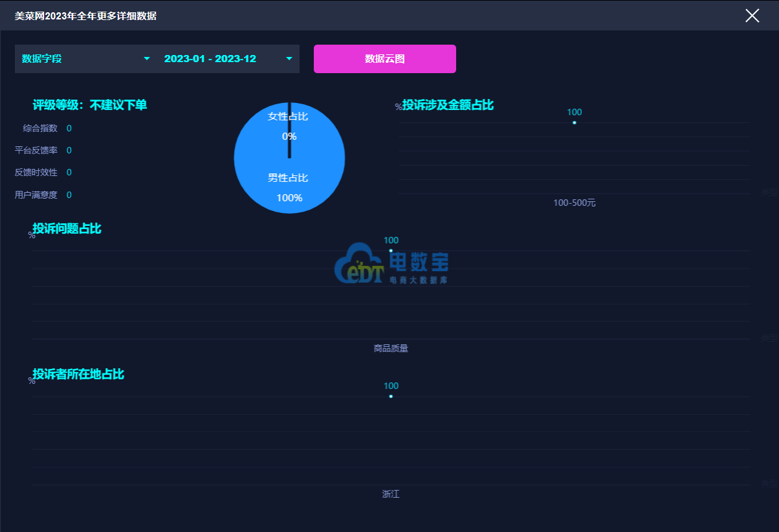779x532 pixels.
Task: Click the 综合指数 label
Action: 40,128
